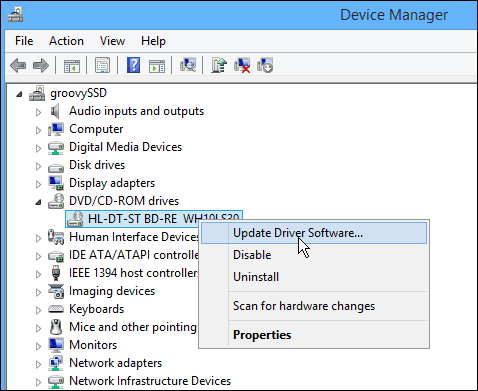
Task: Click the Network Infrastructure Devices icon
Action: coord(56,381)
